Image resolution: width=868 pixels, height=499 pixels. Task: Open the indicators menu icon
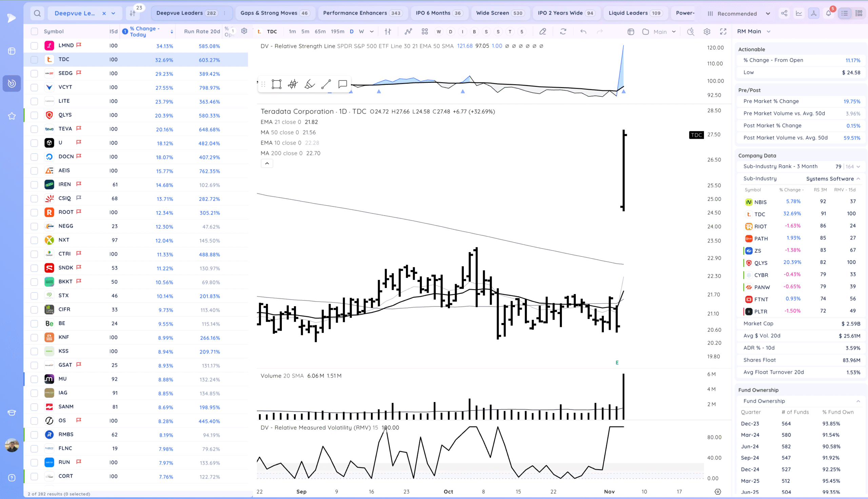[x=408, y=32]
